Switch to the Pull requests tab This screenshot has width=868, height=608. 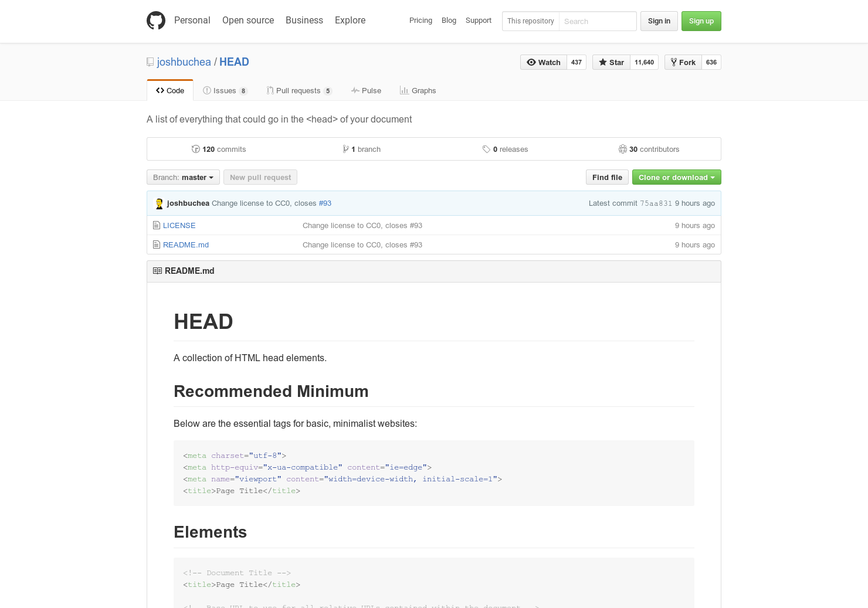(x=299, y=90)
